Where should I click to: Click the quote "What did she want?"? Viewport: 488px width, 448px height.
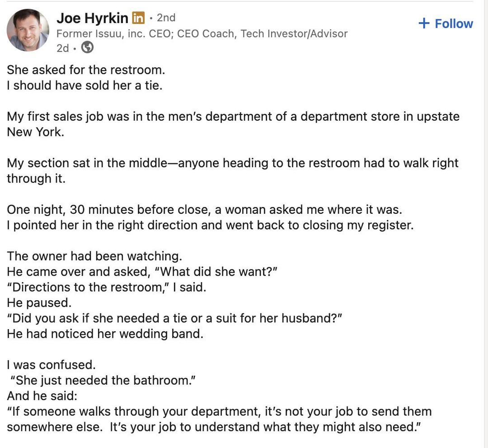(x=218, y=272)
